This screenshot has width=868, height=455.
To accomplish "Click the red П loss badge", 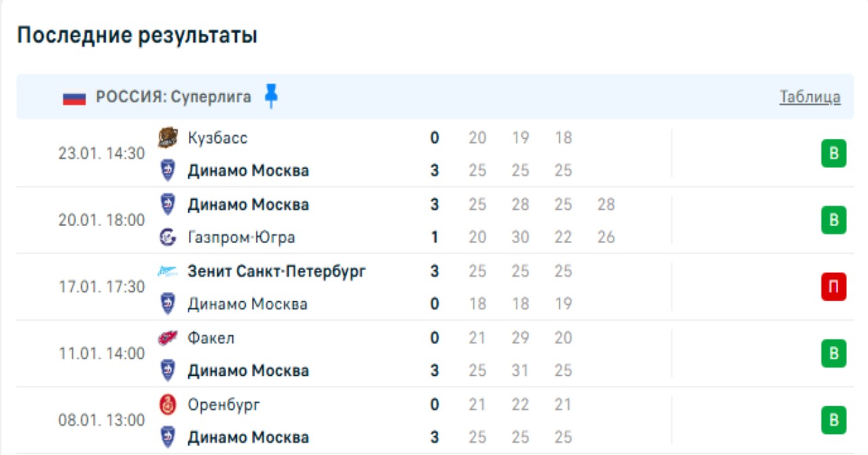I will pos(833,288).
